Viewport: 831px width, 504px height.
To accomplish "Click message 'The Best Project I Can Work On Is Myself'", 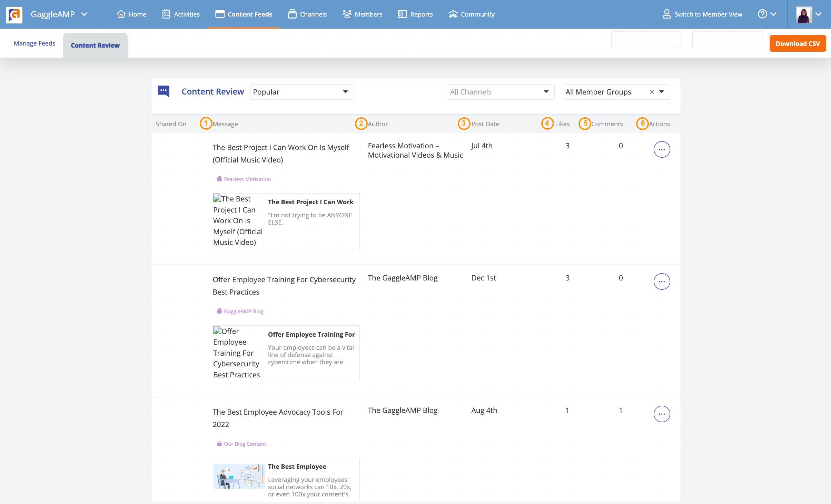I will tap(281, 154).
